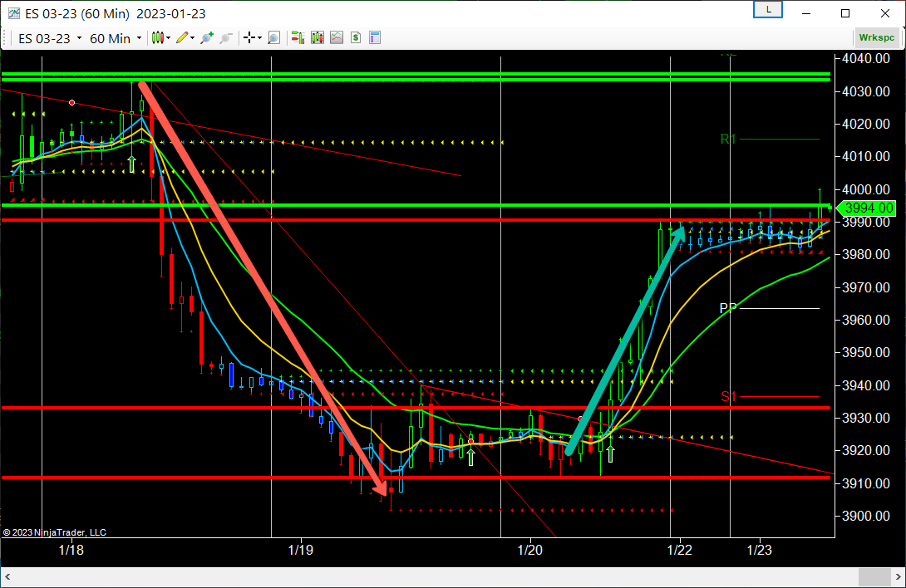Click the 4040.00 price axis label
This screenshot has width=906, height=588.
tap(865, 58)
